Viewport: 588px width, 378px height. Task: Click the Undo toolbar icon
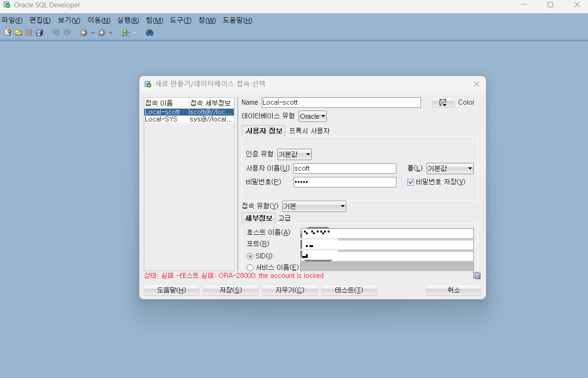pyautogui.click(x=56, y=33)
